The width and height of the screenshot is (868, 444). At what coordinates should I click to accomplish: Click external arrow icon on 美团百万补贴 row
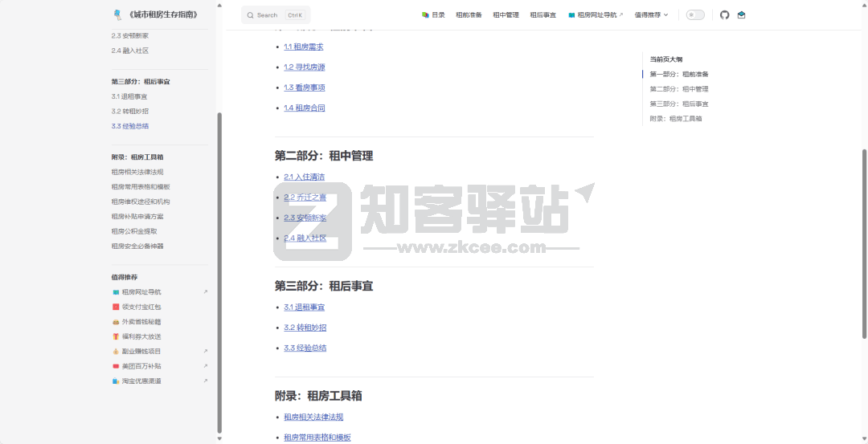pos(206,366)
